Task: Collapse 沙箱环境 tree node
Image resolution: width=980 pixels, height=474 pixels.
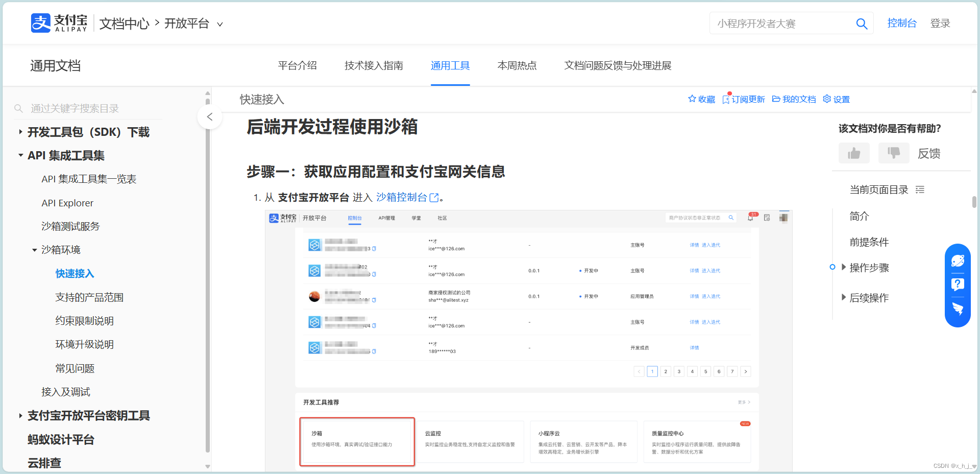Action: click(35, 250)
